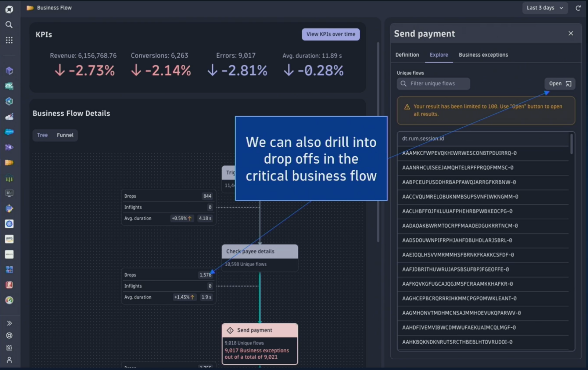Switch to the Definition tab

pyautogui.click(x=407, y=54)
